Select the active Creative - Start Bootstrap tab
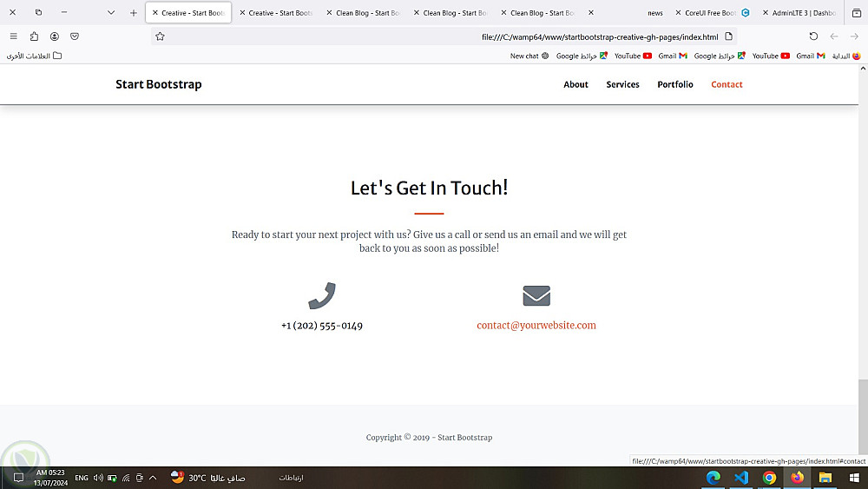Viewport: 868px width, 489px height. pos(188,13)
